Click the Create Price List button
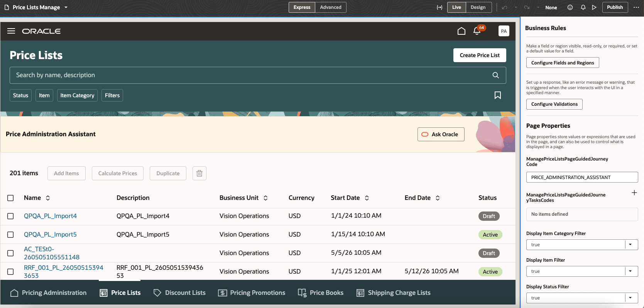Viewport: 644px width, 308px height. pyautogui.click(x=480, y=55)
